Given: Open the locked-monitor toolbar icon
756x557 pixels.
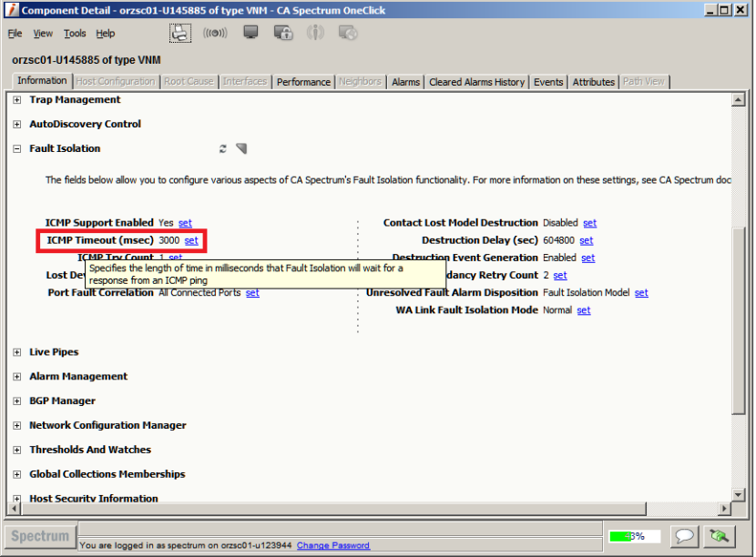Looking at the screenshot, I should pos(282,33).
